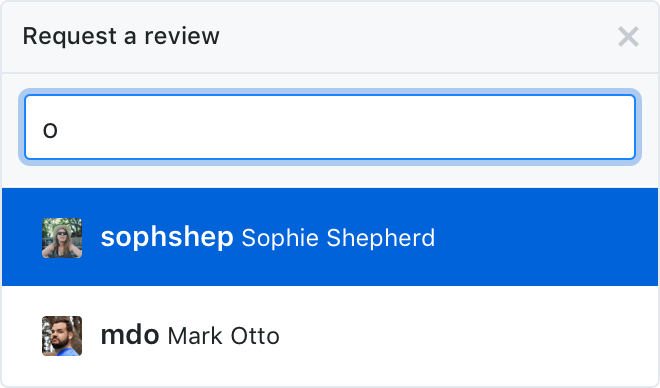Select sophshep's avatar photo
660x388 pixels.
(x=62, y=238)
